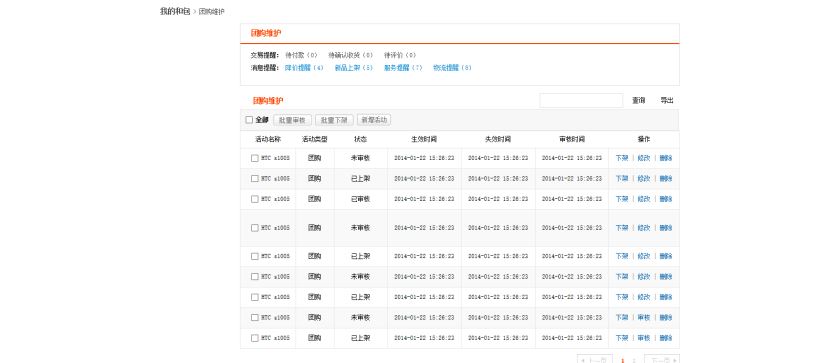Tick the 全部 select-all checkbox
This screenshot has height=363, width=840.
tap(249, 120)
